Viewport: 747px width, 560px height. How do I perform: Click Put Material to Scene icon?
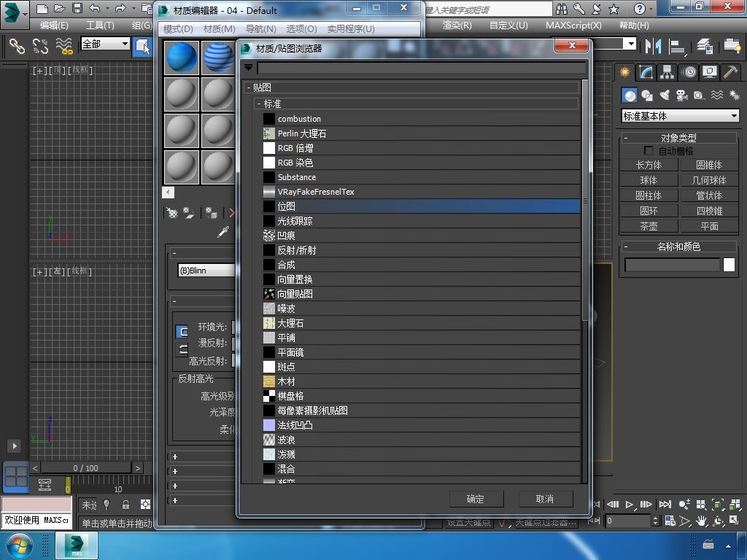(189, 213)
